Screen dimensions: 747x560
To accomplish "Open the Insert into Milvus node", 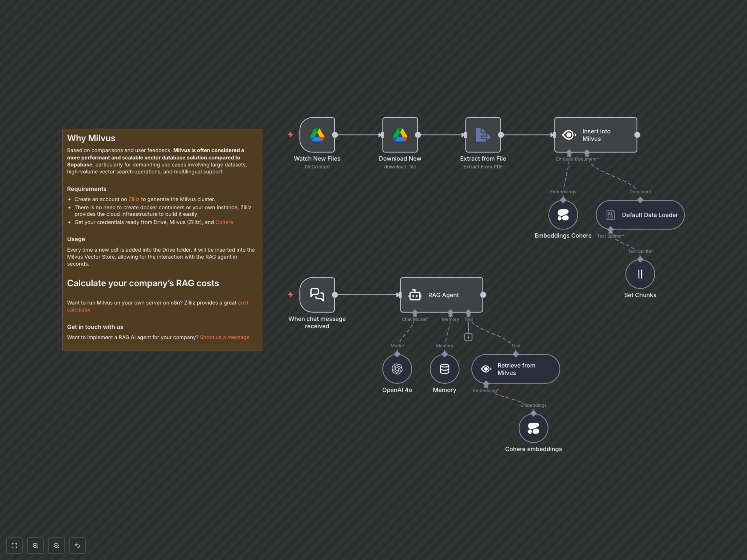I will coord(595,135).
